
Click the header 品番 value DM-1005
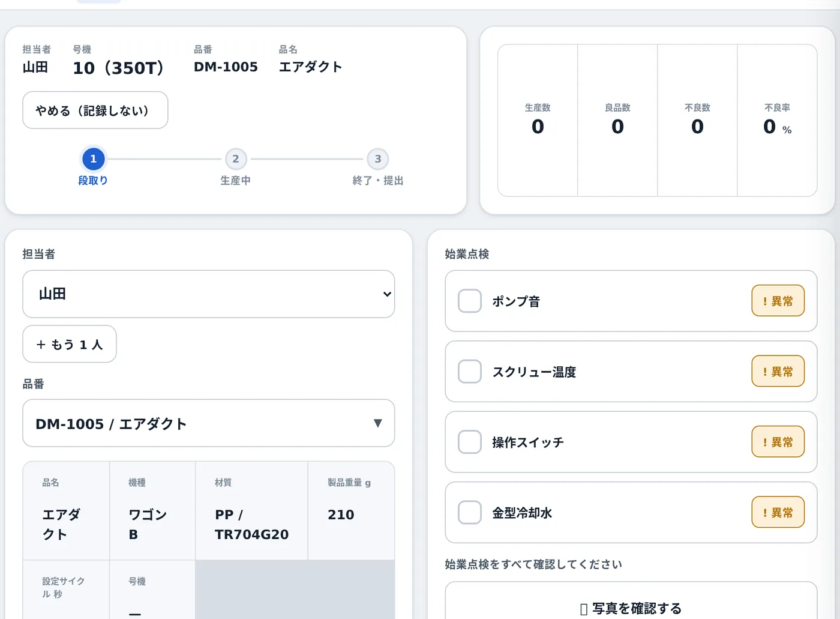coord(226,67)
